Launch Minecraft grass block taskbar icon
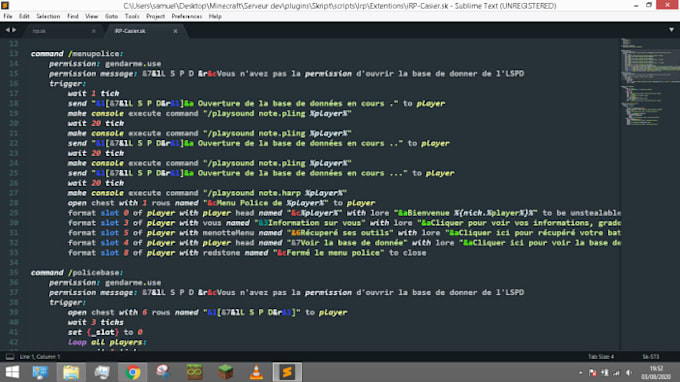This screenshot has width=680, height=382. (226, 372)
